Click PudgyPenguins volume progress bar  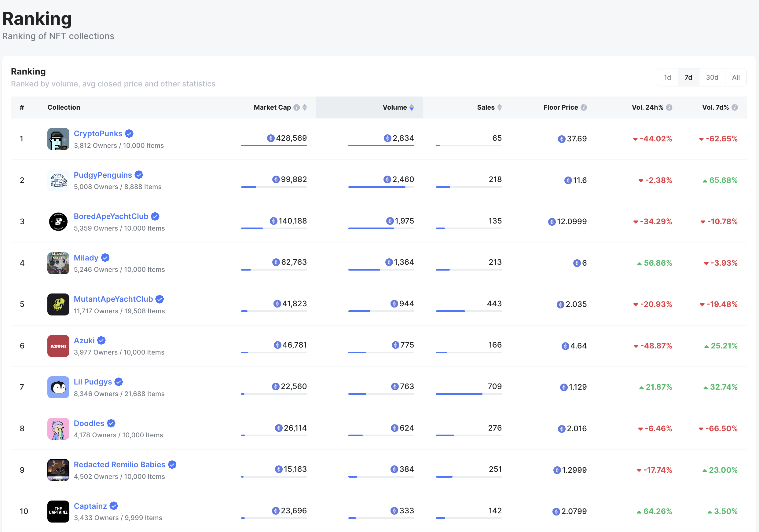point(381,187)
